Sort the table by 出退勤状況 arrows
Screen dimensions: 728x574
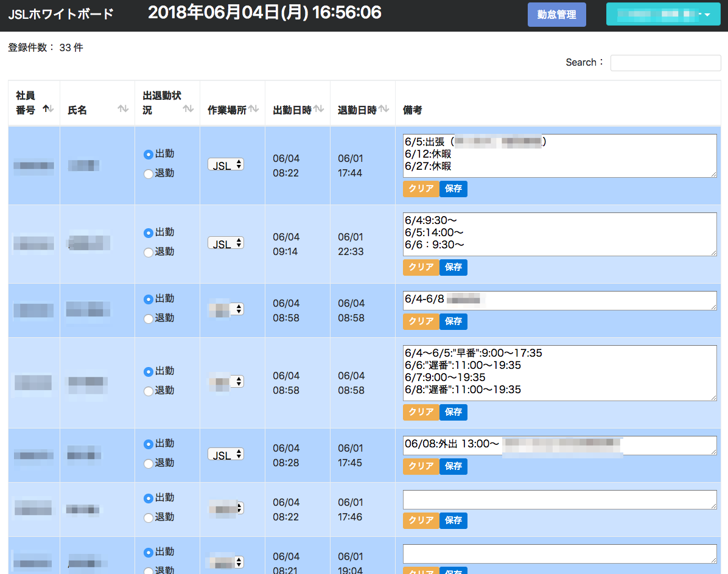pos(187,109)
